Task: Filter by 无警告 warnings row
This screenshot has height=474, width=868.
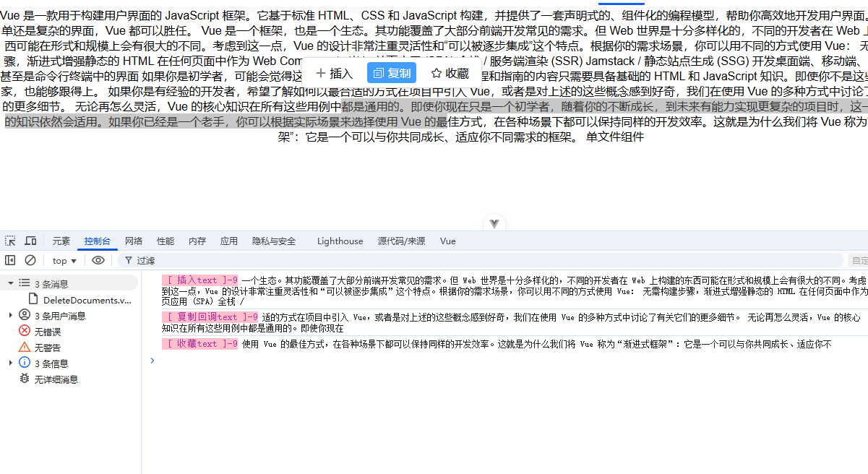Action: point(69,347)
